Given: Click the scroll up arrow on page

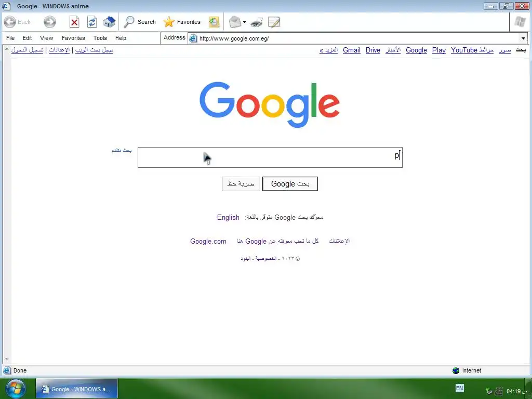Looking at the screenshot, I should (x=6, y=49).
